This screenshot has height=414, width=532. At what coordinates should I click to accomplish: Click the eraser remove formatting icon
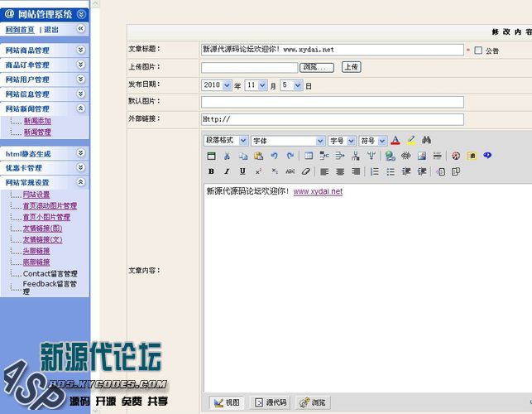(x=305, y=171)
